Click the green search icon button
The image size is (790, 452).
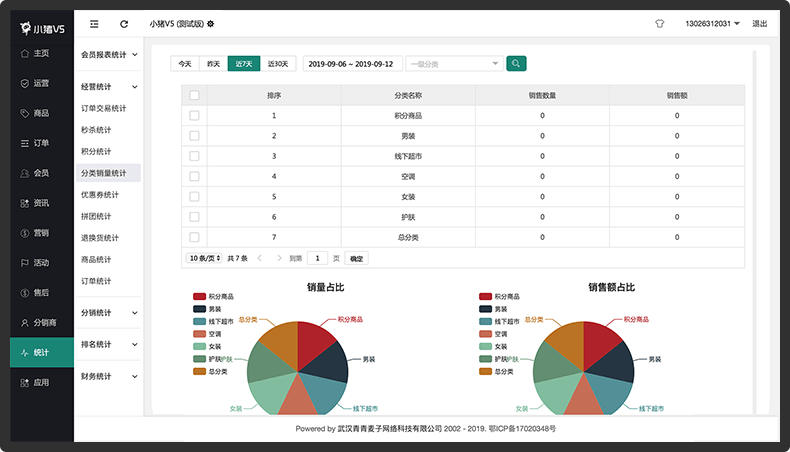(516, 63)
